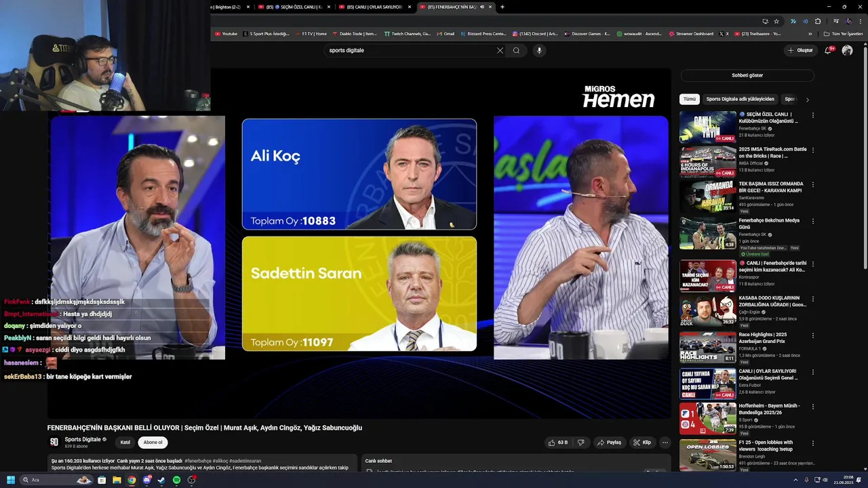Image resolution: width=868 pixels, height=488 pixels.
Task: Open the Twitch Channels bookmark
Action: pyautogui.click(x=407, y=33)
